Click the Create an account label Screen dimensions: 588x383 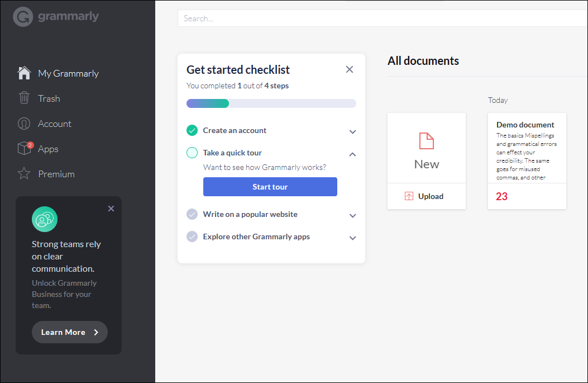point(235,130)
